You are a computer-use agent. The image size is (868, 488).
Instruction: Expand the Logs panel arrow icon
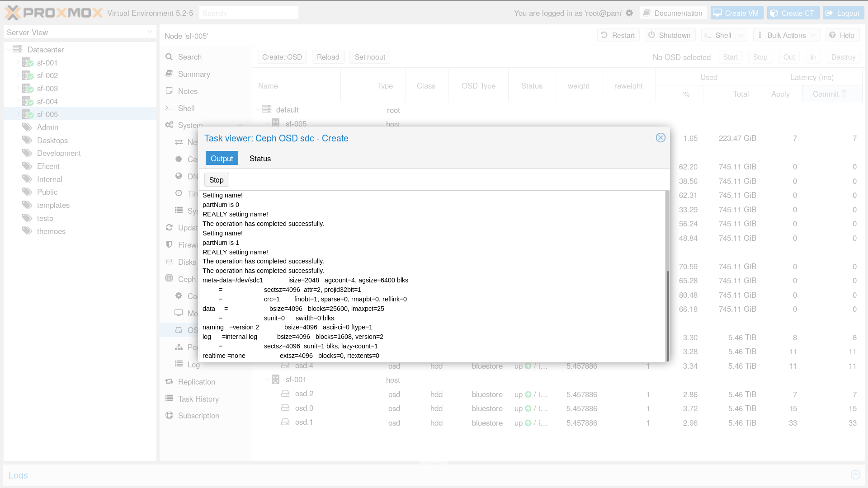855,474
